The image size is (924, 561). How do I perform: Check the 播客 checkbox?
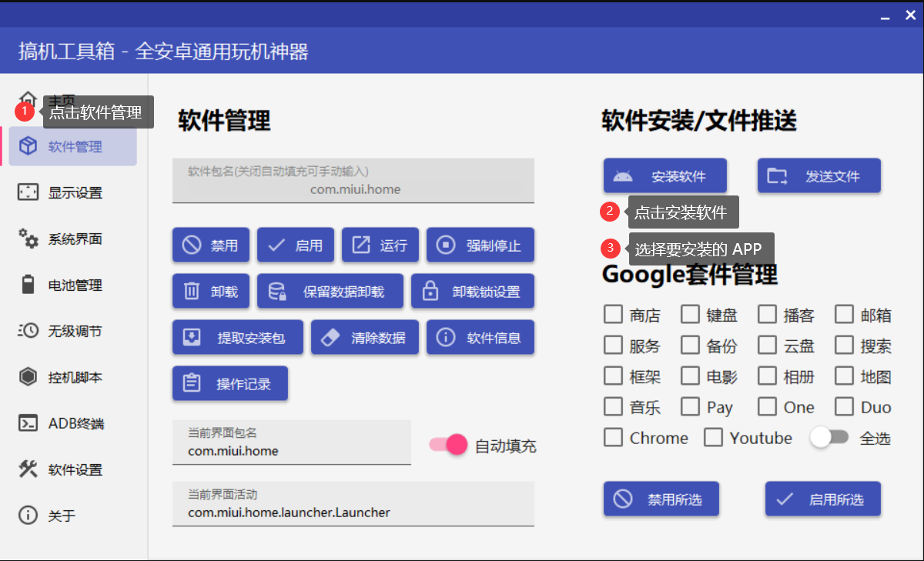click(767, 314)
